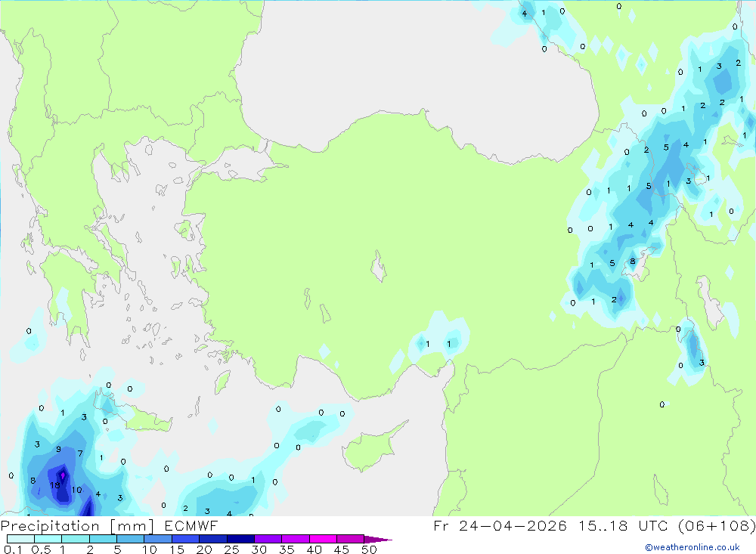The height and width of the screenshot is (554, 756).
Task: Click the 40–45 mm magenta legend swatch
Action: [323, 539]
